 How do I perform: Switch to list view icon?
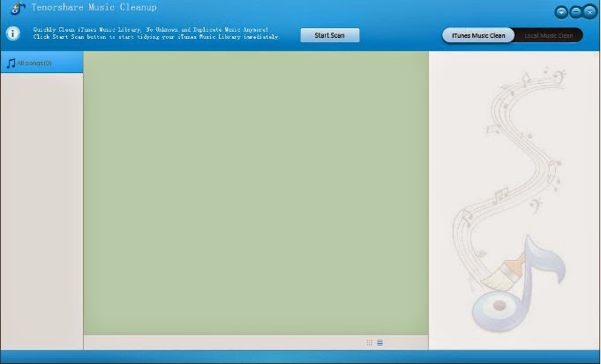coord(379,343)
